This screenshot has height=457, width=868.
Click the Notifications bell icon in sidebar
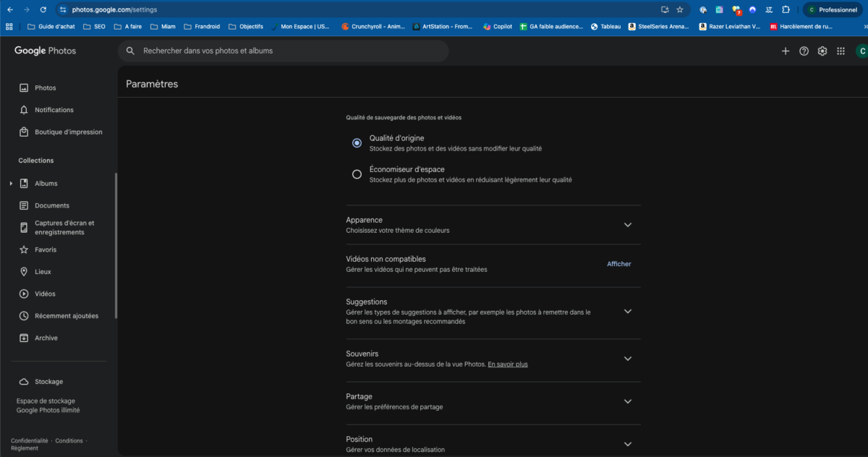[24, 110]
